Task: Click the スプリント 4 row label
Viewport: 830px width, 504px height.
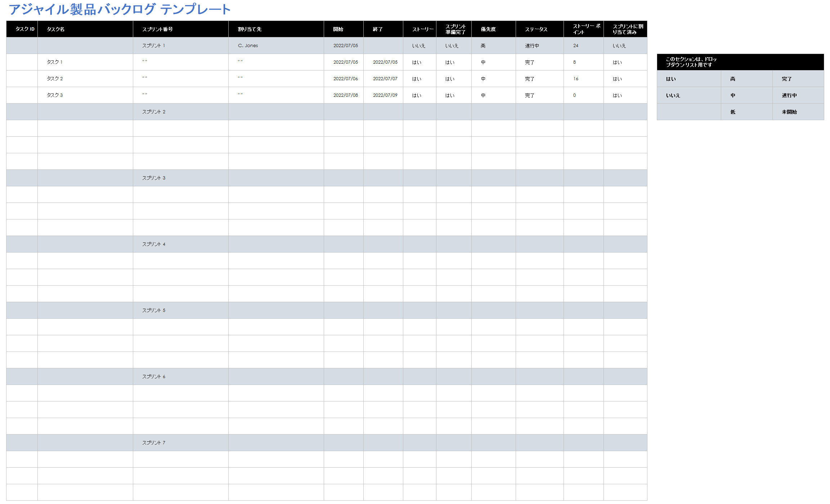Action: (181, 244)
